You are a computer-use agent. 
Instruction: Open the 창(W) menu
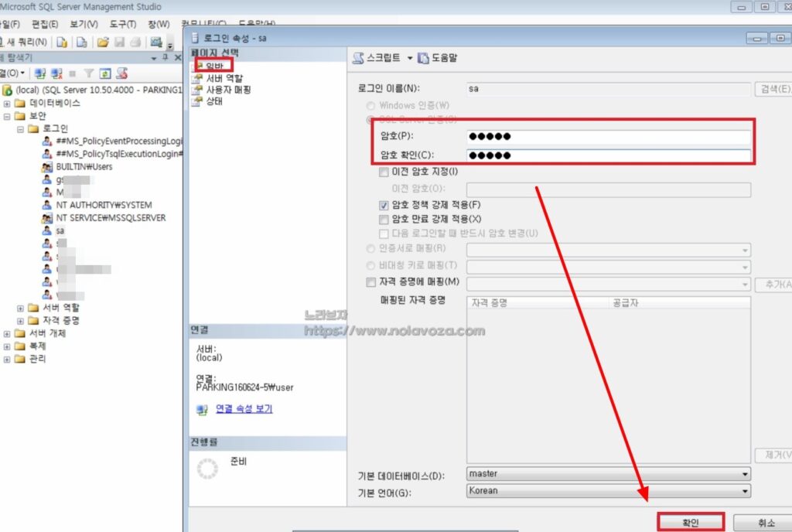[x=159, y=24]
